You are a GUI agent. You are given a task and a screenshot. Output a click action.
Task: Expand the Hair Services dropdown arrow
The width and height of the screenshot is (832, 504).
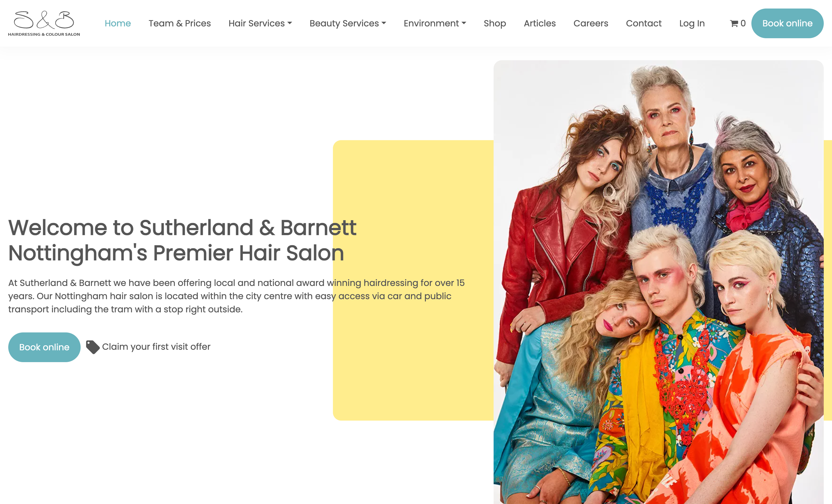[290, 23]
